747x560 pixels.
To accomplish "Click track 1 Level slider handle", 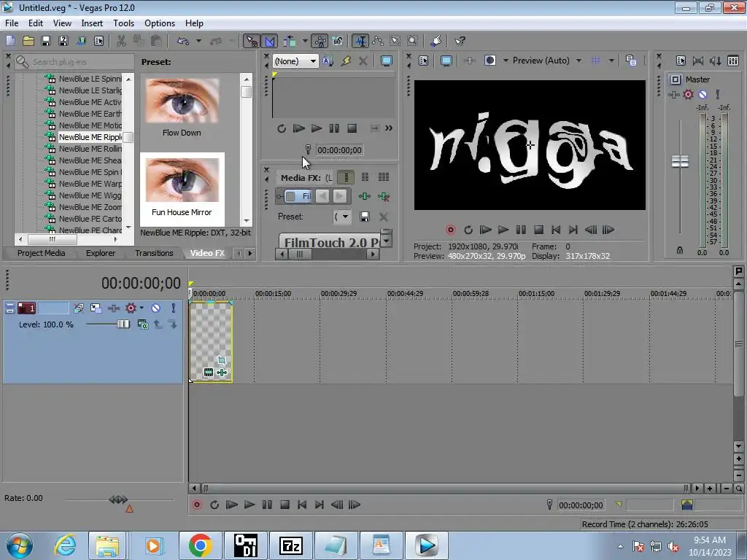I will (123, 324).
